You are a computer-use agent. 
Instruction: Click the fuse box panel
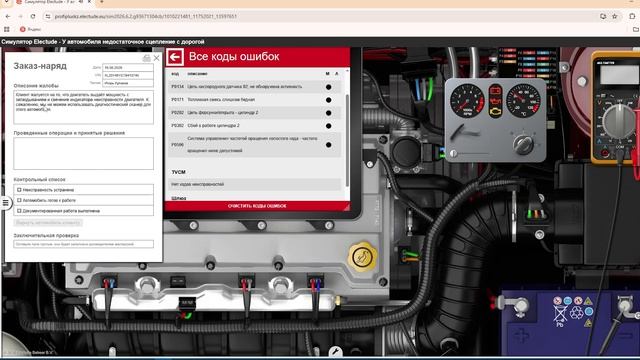(527, 64)
